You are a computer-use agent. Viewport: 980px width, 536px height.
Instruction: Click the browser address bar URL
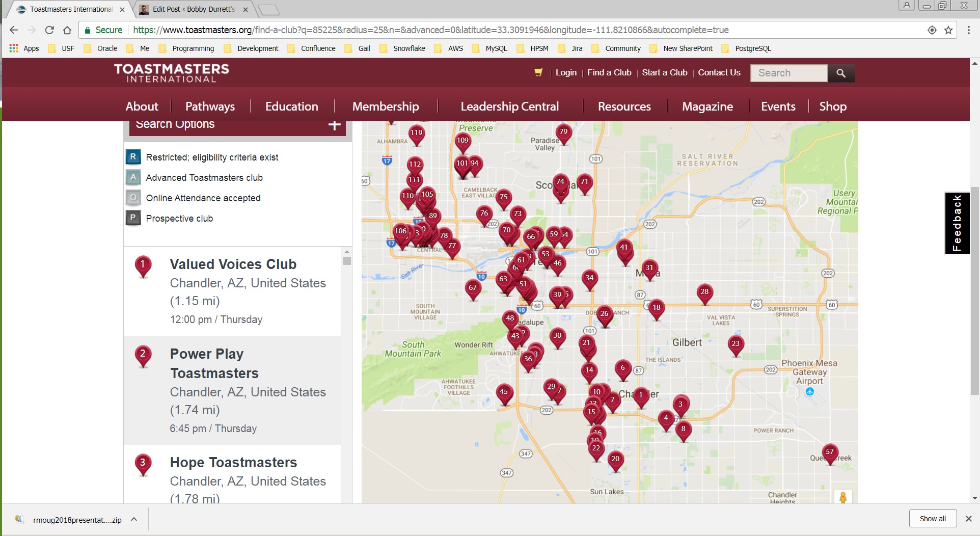pos(430,30)
